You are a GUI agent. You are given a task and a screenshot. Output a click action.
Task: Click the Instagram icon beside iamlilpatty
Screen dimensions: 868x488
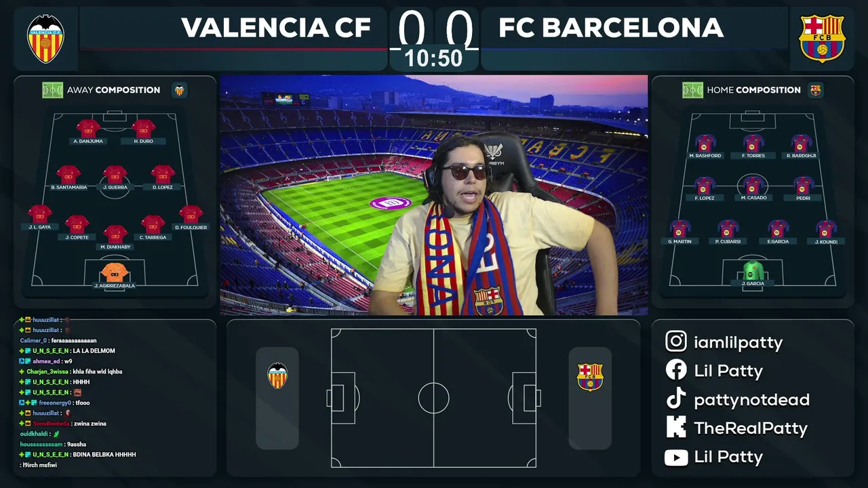click(676, 342)
